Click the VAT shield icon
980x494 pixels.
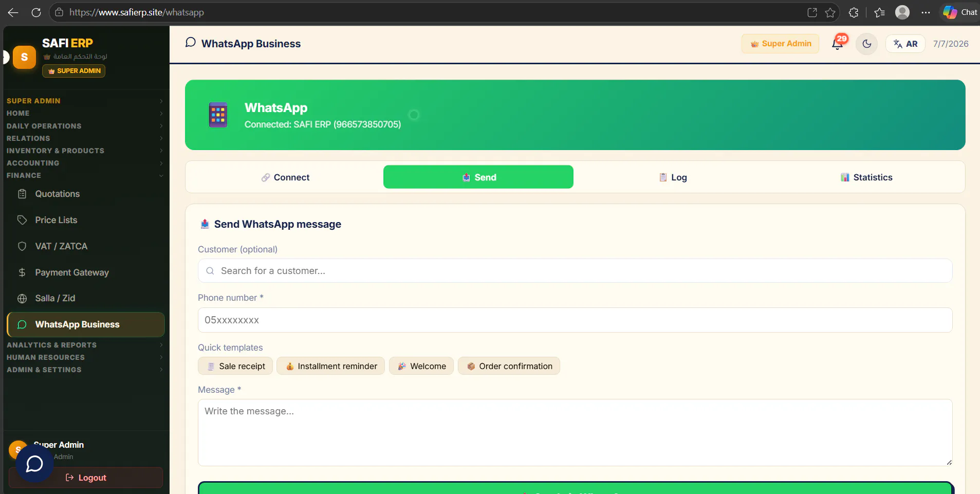click(x=22, y=246)
